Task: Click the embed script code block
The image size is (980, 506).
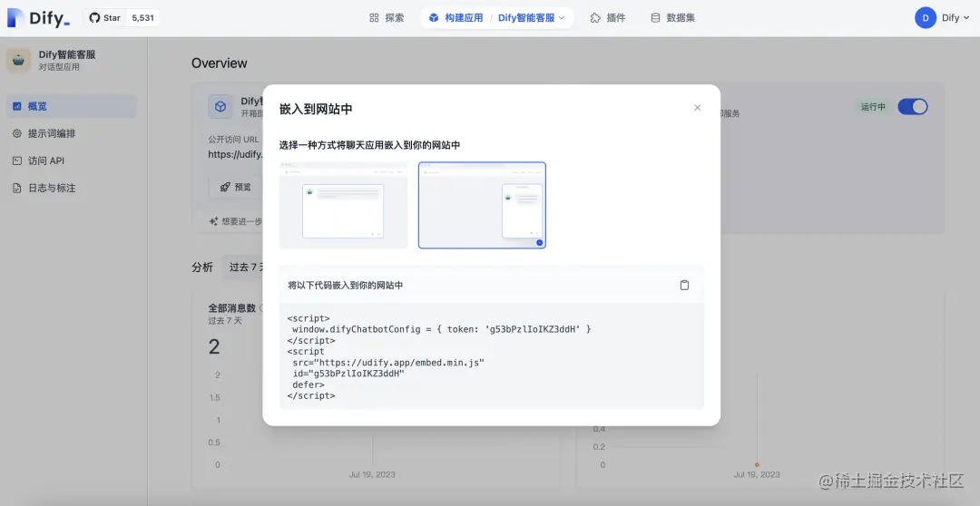Action: coord(491,356)
